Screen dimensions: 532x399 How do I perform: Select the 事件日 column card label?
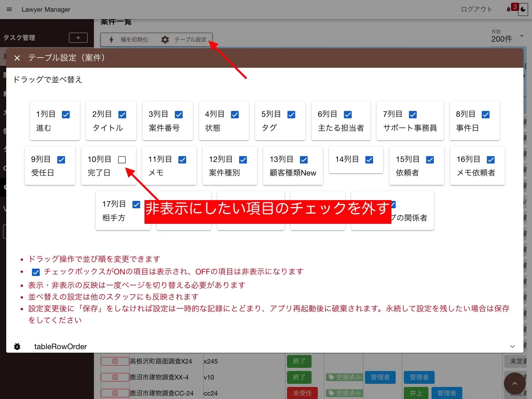click(467, 128)
